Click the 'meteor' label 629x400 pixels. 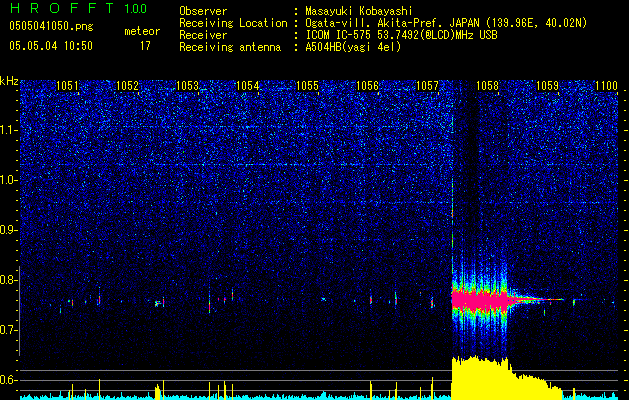coord(142,31)
